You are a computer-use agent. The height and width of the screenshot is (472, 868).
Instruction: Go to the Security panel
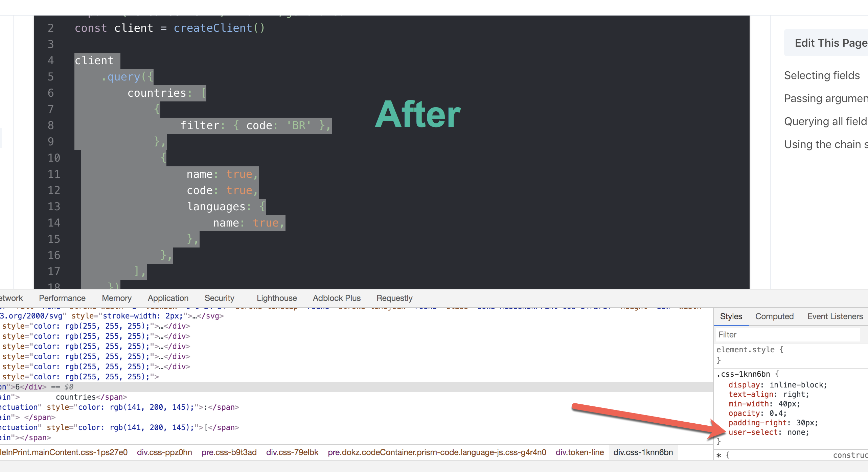click(x=219, y=298)
